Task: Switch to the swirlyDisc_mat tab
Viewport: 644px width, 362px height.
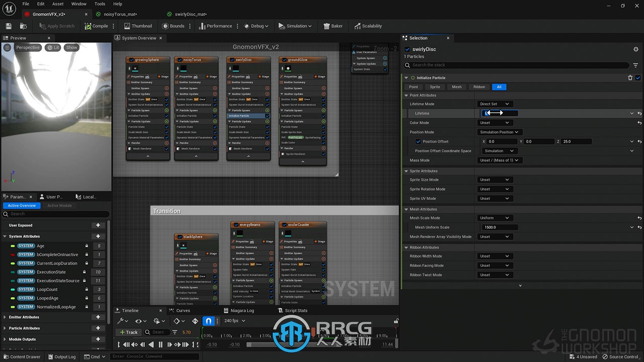Action: [190, 14]
